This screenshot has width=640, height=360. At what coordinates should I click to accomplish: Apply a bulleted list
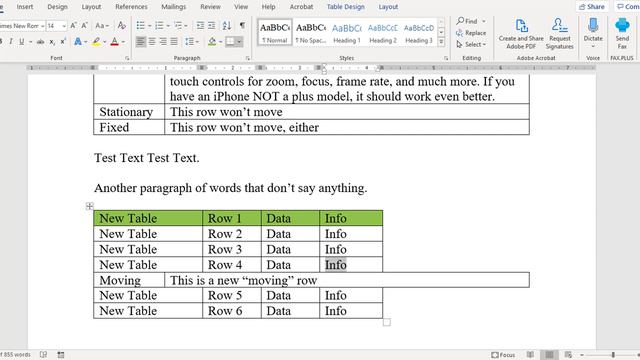click(x=140, y=26)
